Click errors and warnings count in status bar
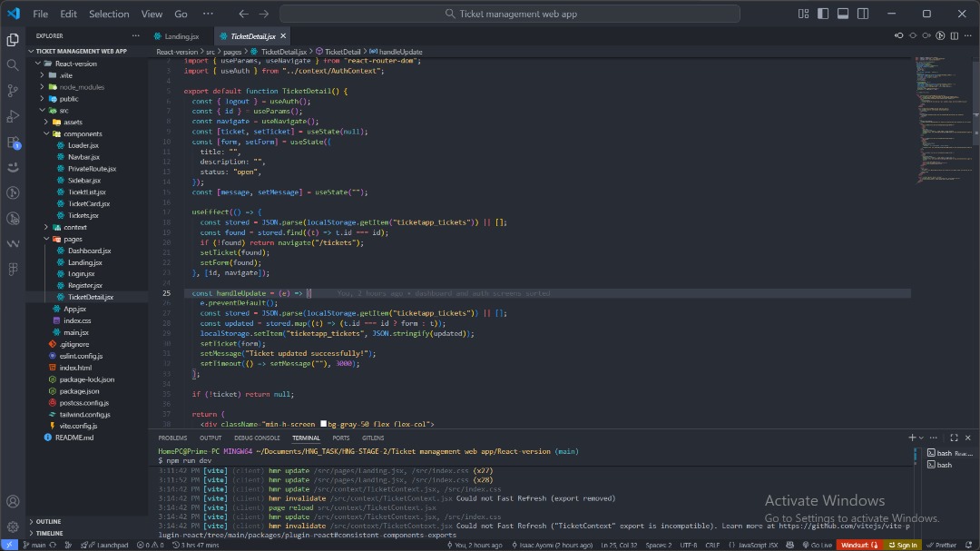 [x=150, y=546]
